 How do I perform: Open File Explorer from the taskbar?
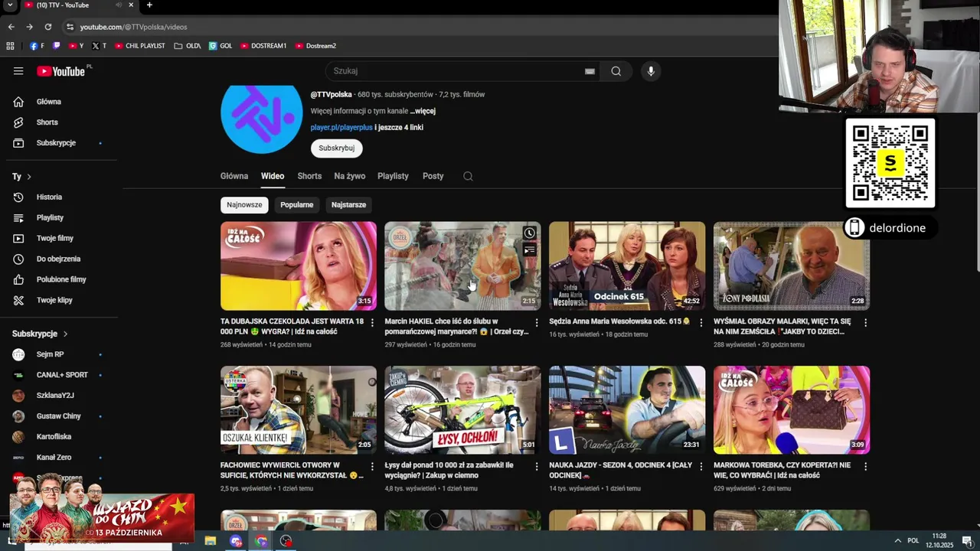pyautogui.click(x=211, y=541)
